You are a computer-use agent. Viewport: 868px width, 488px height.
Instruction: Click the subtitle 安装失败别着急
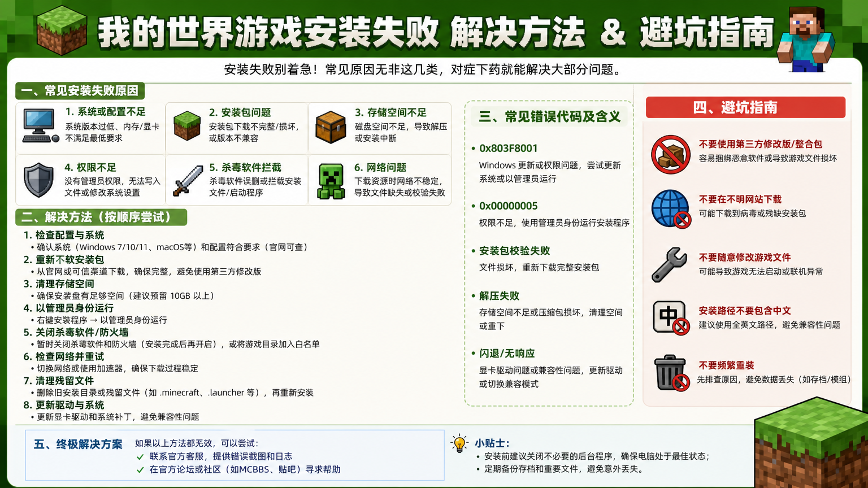(424, 69)
